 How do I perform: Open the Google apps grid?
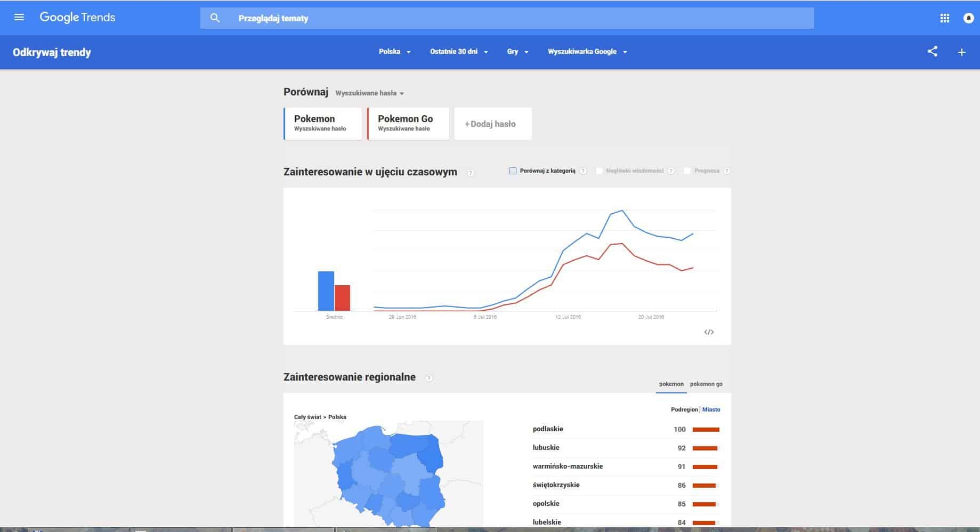click(x=944, y=18)
